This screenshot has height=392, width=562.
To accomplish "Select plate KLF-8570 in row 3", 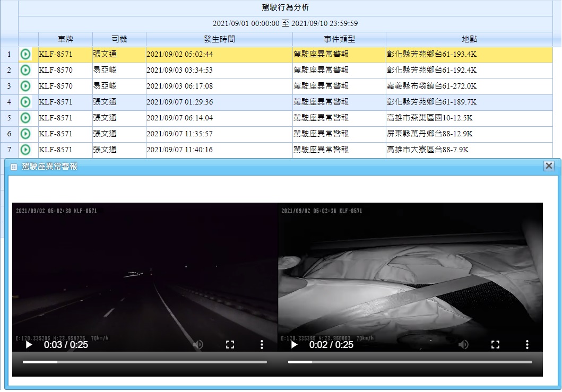I will point(56,86).
